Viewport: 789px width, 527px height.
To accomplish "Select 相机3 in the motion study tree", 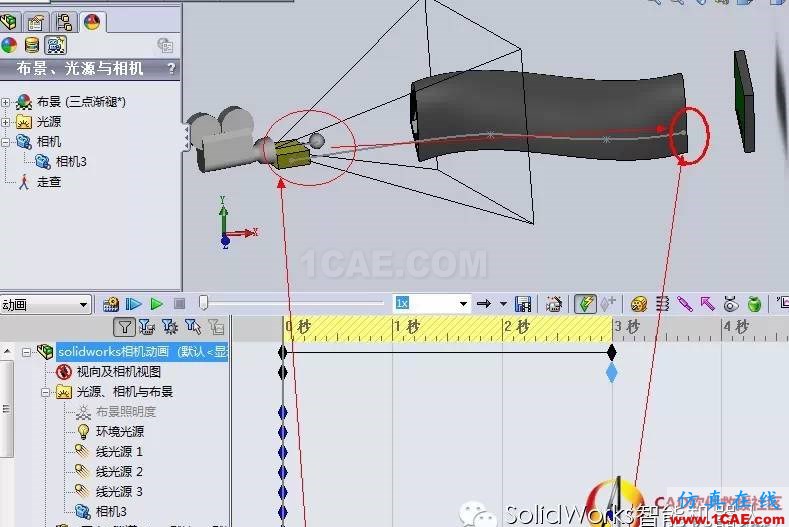I will pyautogui.click(x=111, y=511).
